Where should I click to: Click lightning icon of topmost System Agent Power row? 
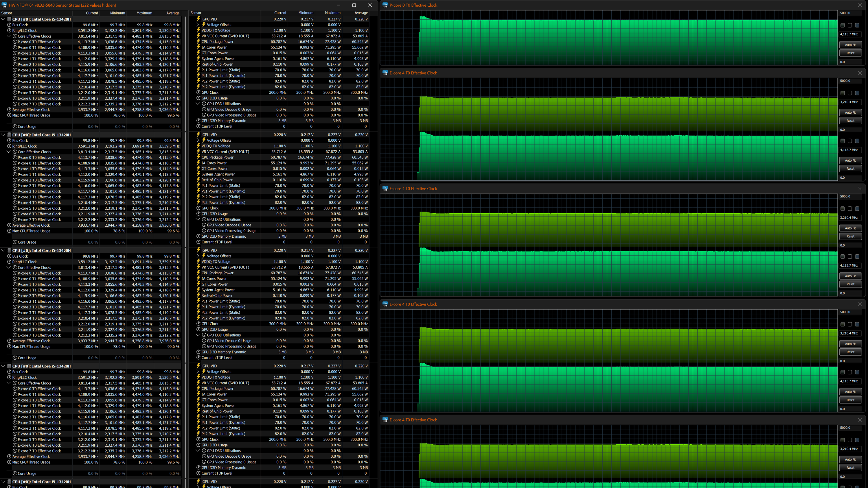(x=198, y=59)
